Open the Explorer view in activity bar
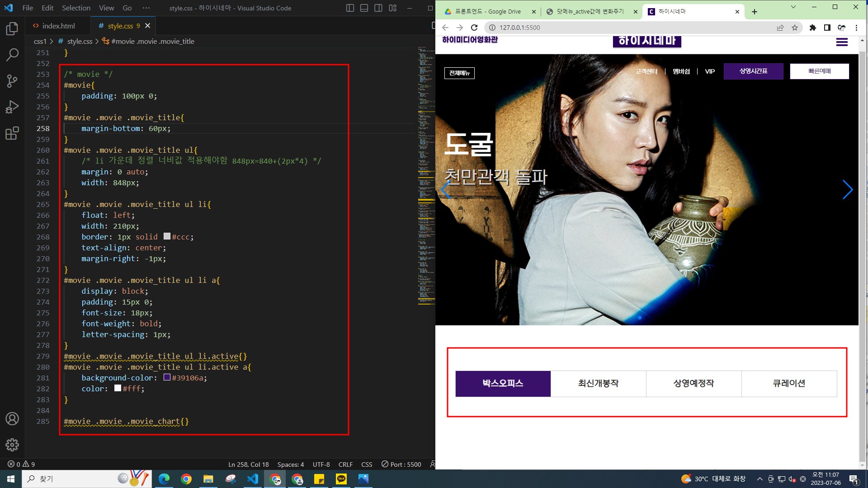868x488 pixels. click(12, 29)
